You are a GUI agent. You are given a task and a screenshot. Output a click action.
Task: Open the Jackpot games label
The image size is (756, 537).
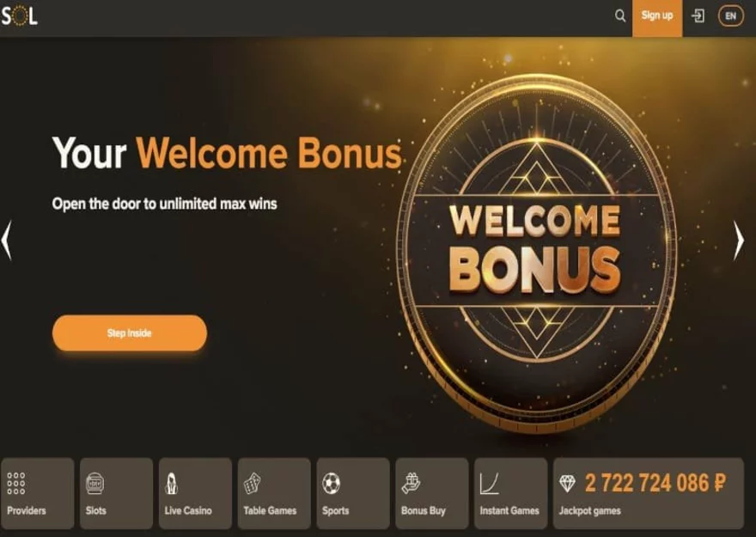(589, 510)
